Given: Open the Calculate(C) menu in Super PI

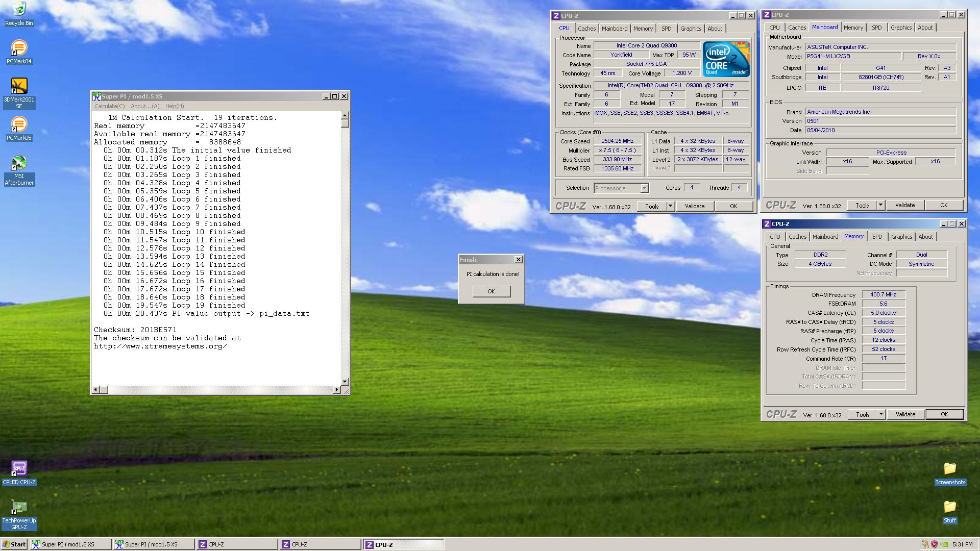Looking at the screenshot, I should pyautogui.click(x=109, y=106).
